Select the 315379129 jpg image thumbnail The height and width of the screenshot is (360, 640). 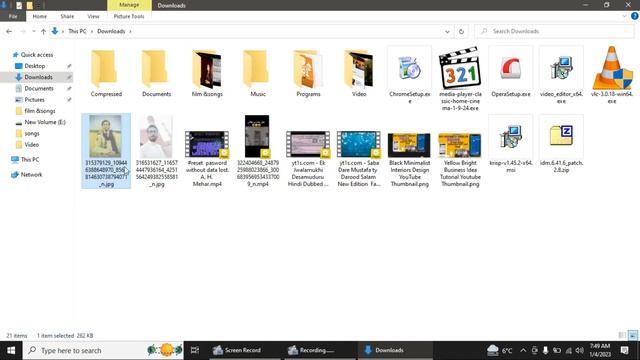coord(106,151)
